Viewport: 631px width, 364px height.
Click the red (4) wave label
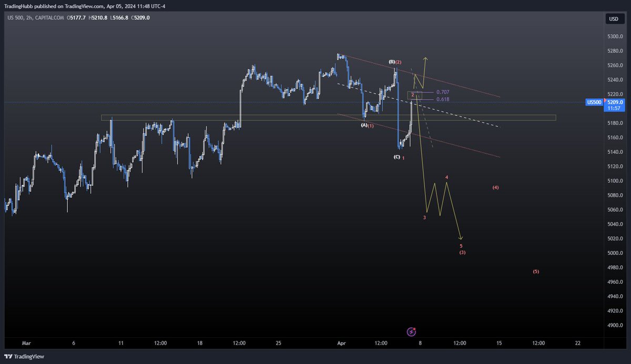tap(495, 188)
